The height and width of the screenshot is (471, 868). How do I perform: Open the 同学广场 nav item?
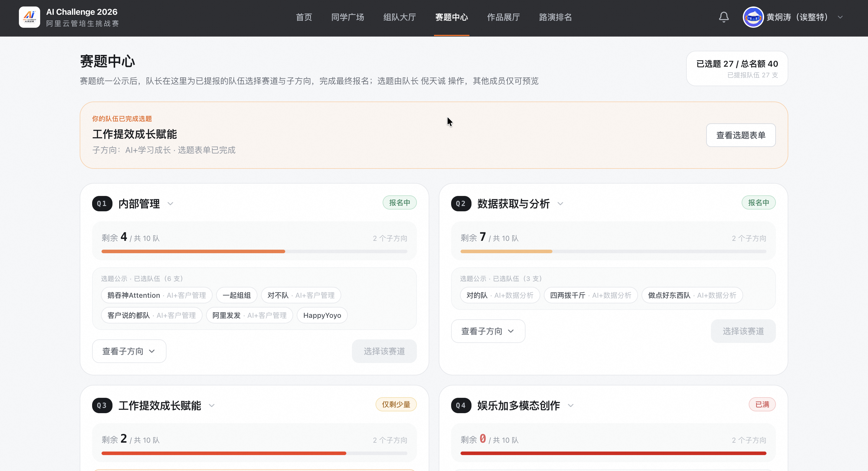[x=348, y=17]
